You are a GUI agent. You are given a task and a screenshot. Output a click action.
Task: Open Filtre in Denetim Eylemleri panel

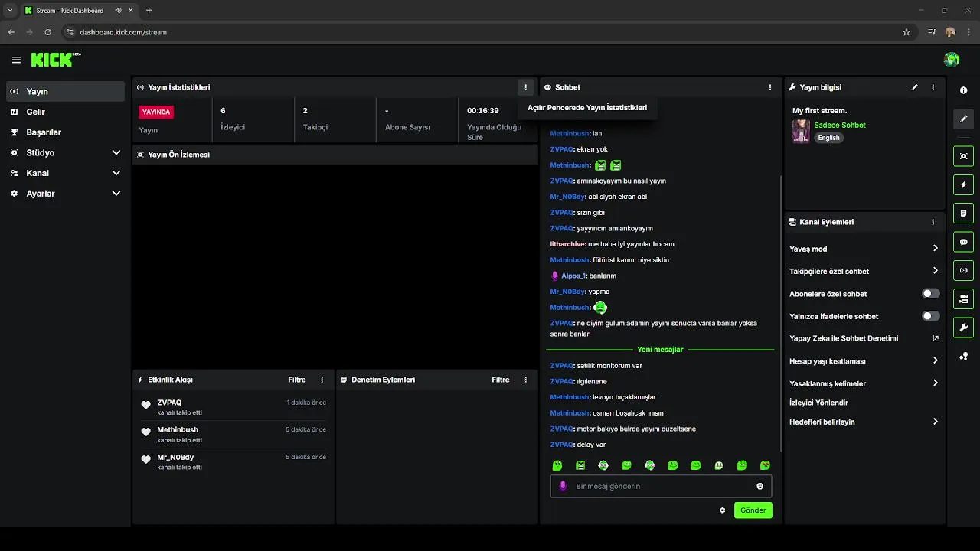(500, 380)
